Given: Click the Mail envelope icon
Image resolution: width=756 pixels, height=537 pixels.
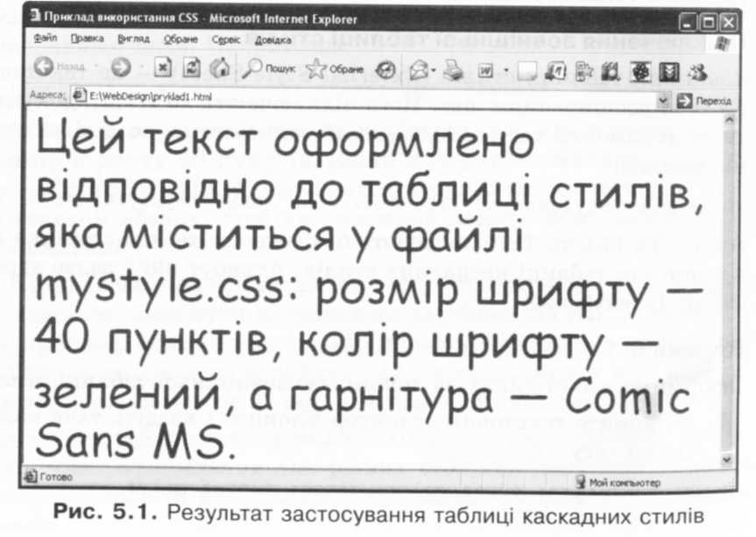Looking at the screenshot, I should [418, 71].
